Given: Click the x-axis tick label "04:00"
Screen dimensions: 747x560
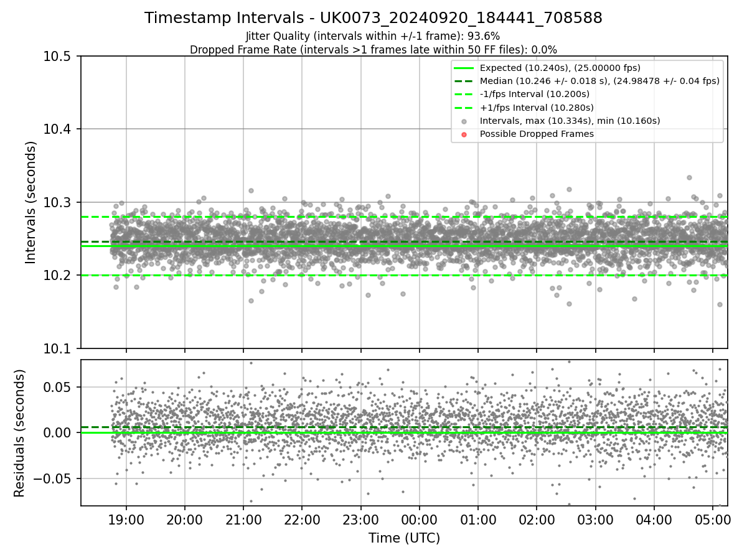Looking at the screenshot, I should [654, 520].
